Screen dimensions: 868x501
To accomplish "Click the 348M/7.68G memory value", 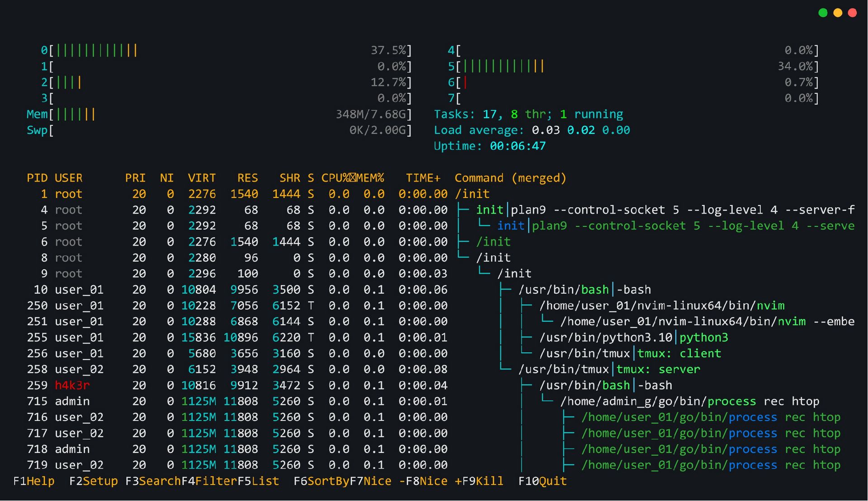I will (370, 114).
